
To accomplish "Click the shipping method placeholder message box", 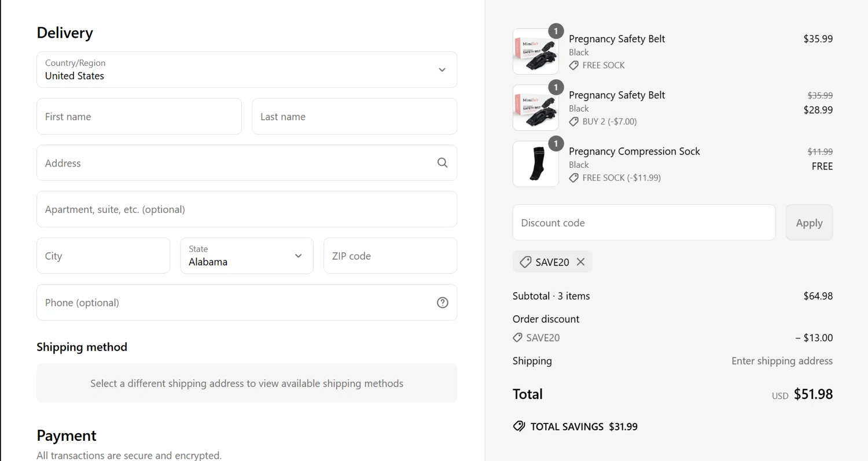I will (247, 383).
